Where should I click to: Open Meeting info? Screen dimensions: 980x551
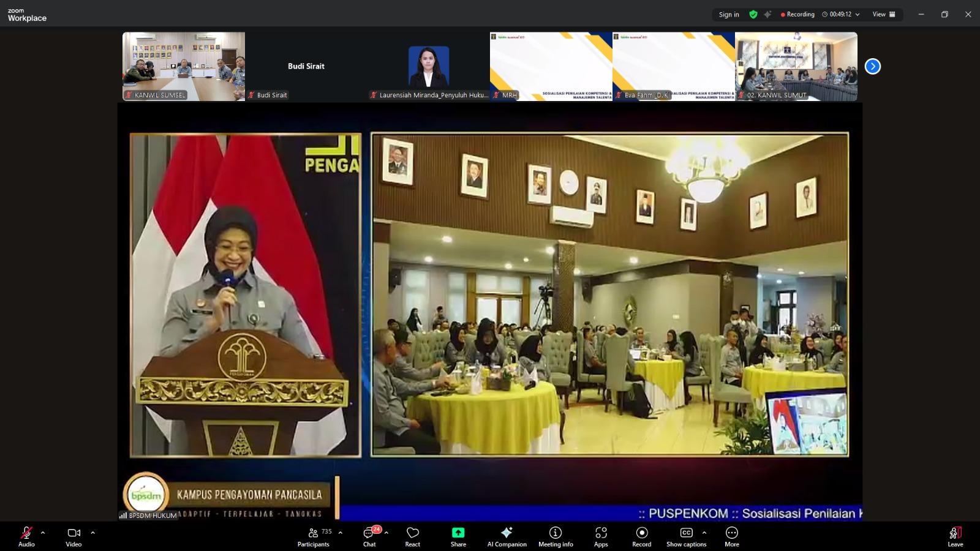556,536
